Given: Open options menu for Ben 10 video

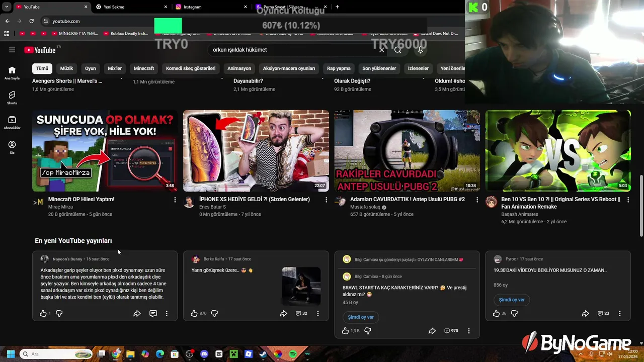Looking at the screenshot, I should click(628, 200).
